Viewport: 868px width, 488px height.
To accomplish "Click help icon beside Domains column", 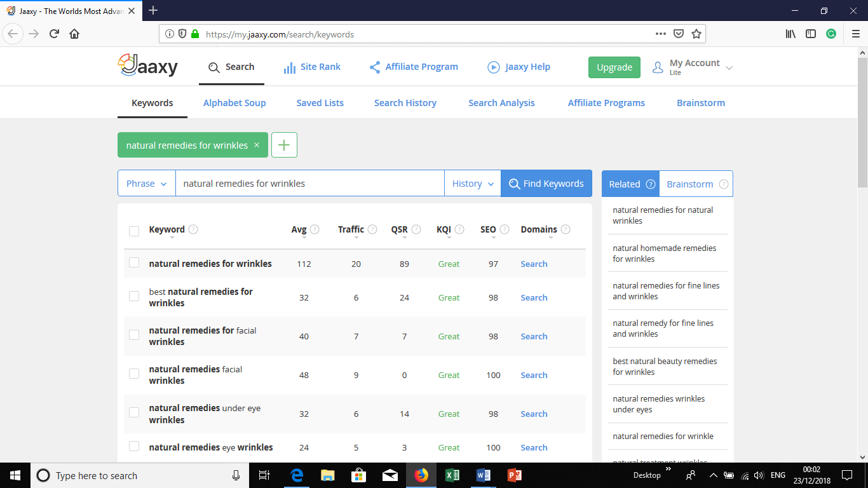I will point(566,229).
